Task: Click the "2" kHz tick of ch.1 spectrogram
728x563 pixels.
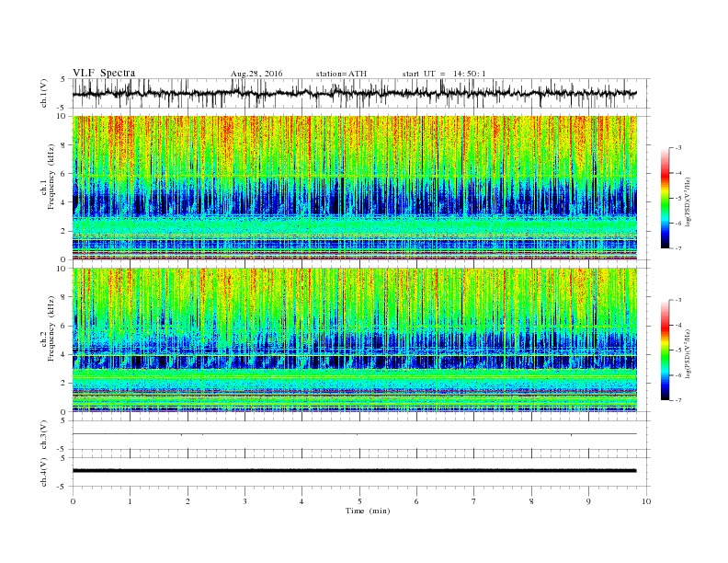Action: [64, 231]
